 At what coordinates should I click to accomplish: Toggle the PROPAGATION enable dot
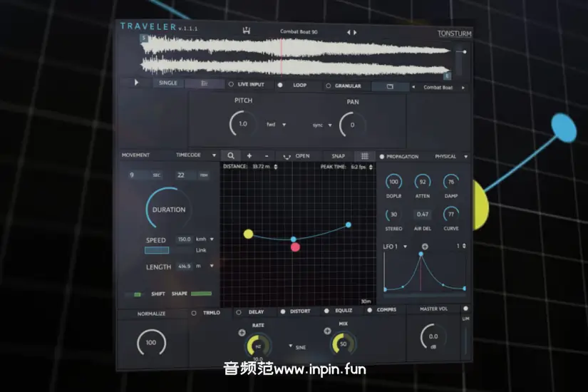pos(382,156)
